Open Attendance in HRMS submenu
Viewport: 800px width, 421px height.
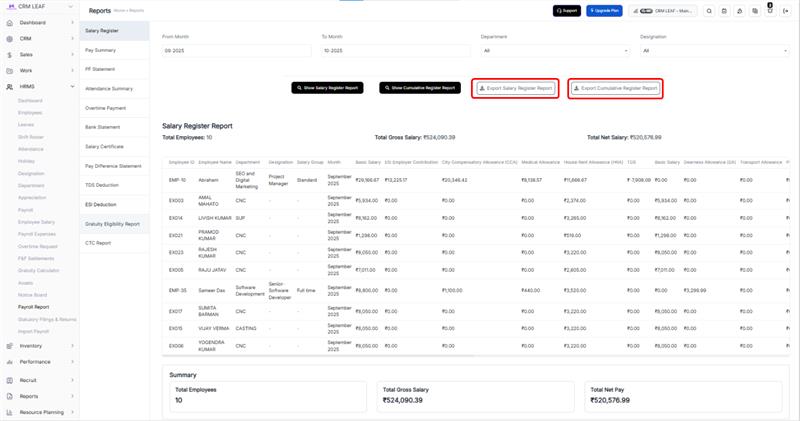31,150
